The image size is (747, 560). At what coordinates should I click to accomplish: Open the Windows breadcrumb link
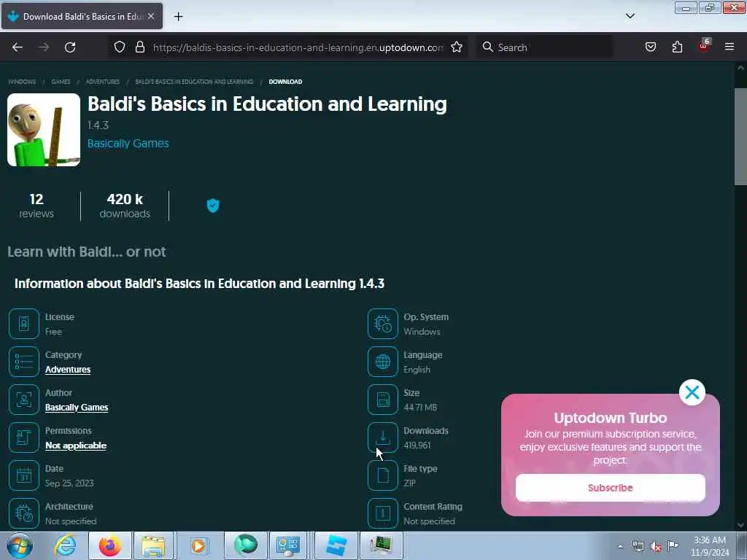[x=22, y=82]
